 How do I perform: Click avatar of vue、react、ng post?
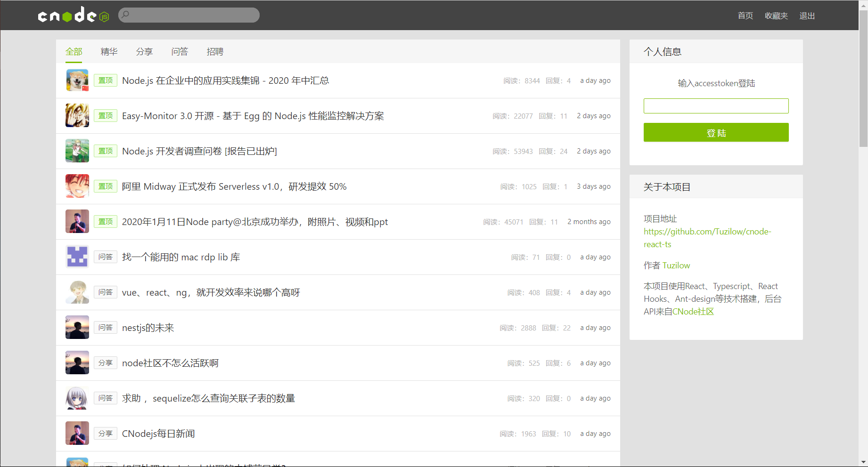77,292
